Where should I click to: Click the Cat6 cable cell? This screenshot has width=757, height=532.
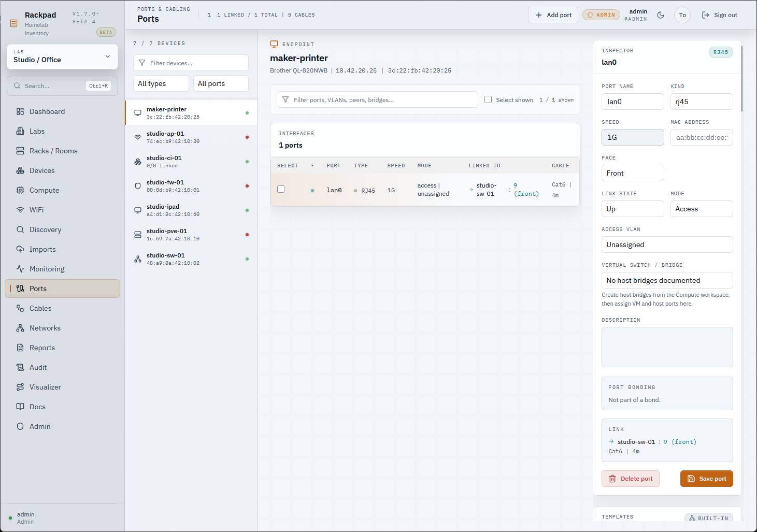561,190
